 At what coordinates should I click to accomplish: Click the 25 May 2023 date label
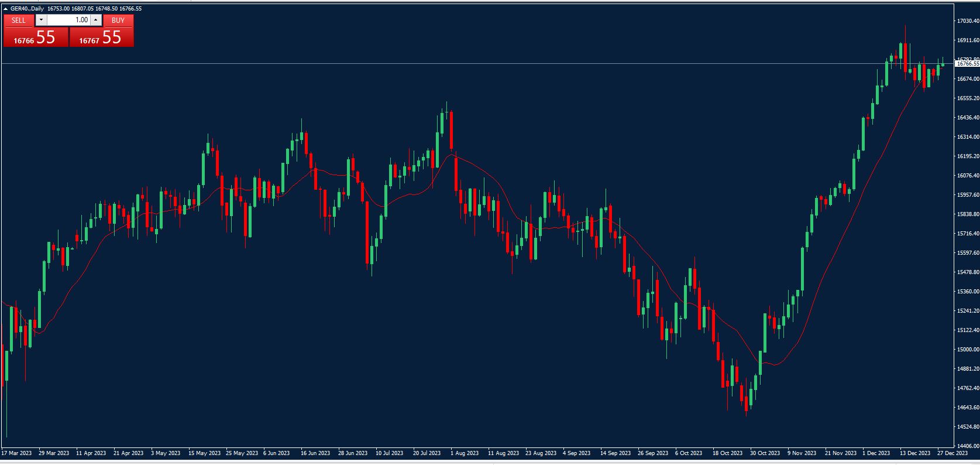pyautogui.click(x=242, y=453)
